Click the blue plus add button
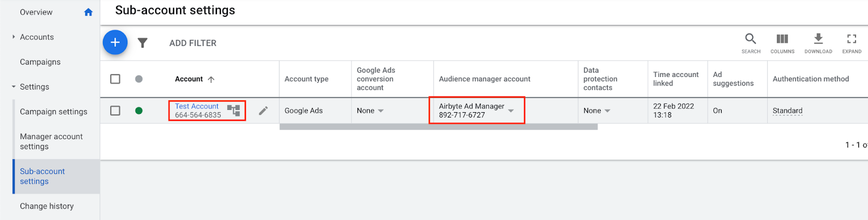Screen dimensions: 868x220 click(x=115, y=43)
